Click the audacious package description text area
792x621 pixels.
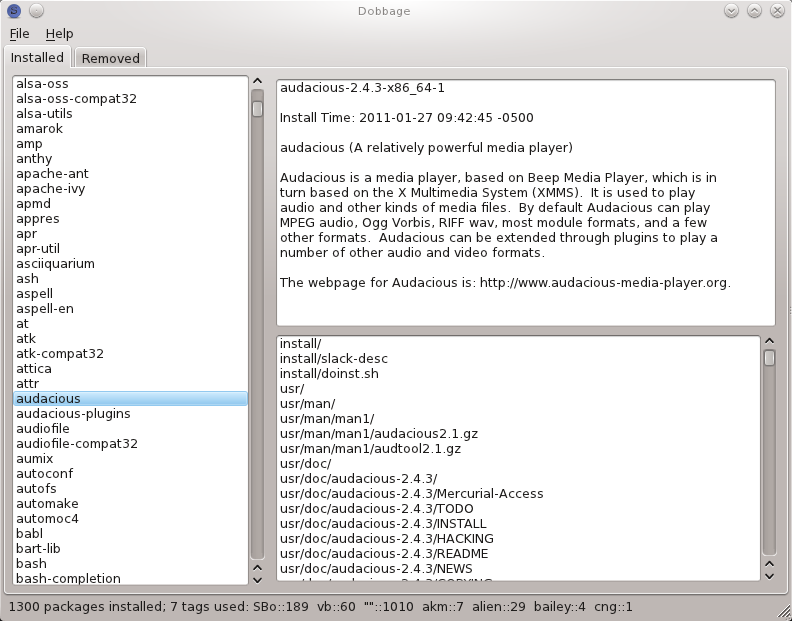[x=526, y=203]
